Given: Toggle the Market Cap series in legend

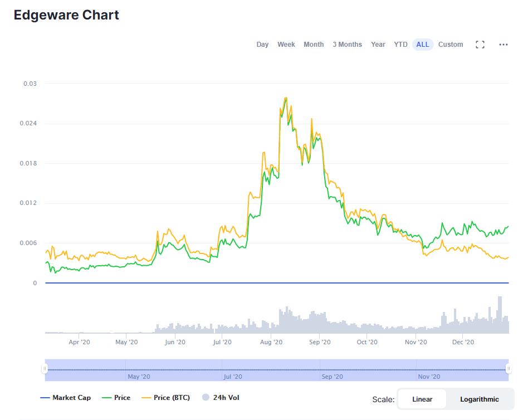Looking at the screenshot, I should (x=65, y=397).
